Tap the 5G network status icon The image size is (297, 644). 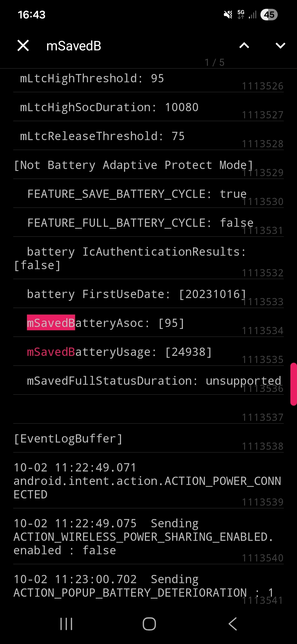tap(241, 15)
